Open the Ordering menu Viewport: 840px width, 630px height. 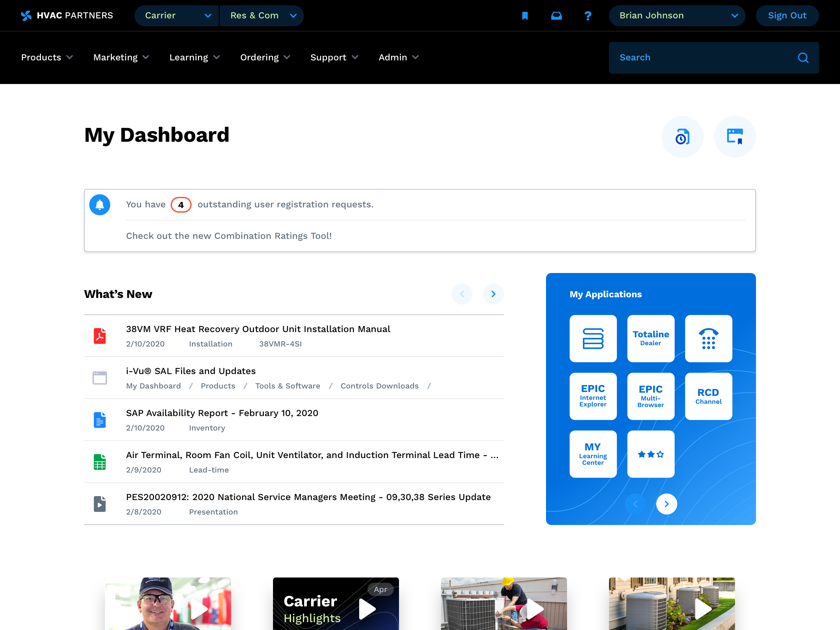[x=265, y=57]
